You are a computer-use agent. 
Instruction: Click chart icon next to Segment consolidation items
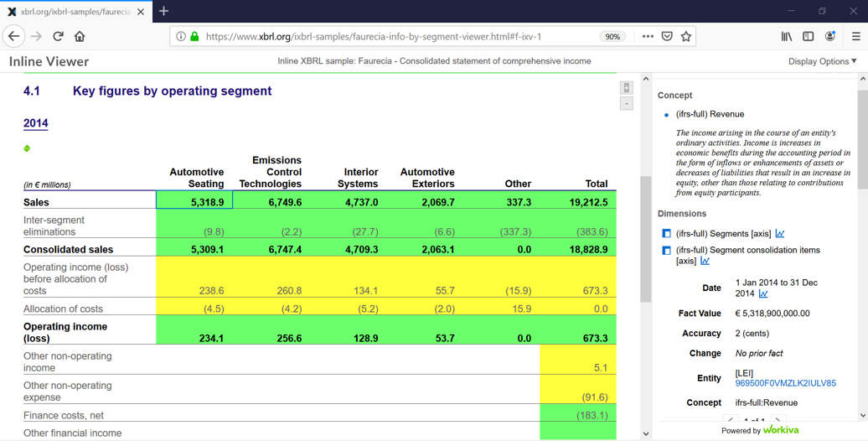click(x=705, y=261)
